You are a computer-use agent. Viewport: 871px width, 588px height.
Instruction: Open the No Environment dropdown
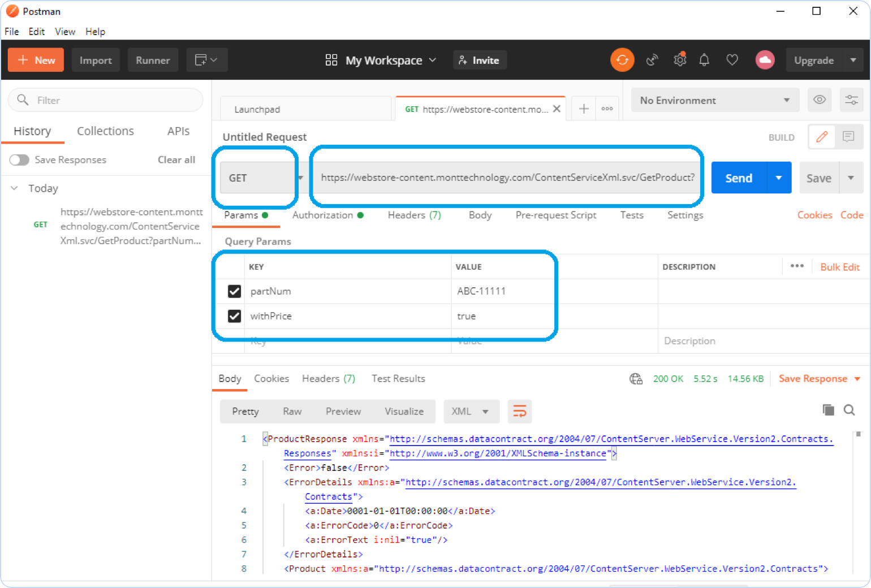[714, 100]
